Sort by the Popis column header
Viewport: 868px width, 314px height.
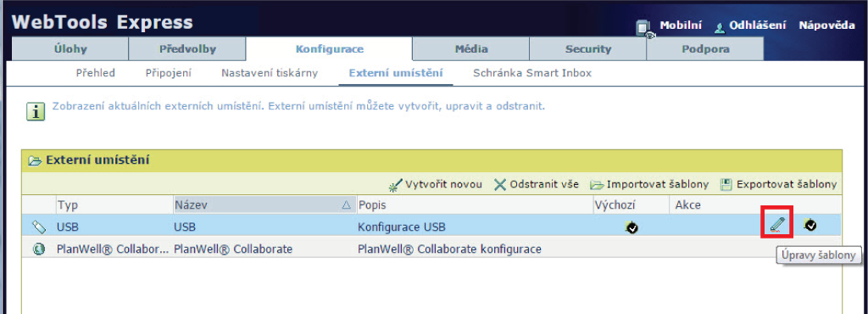tap(372, 205)
